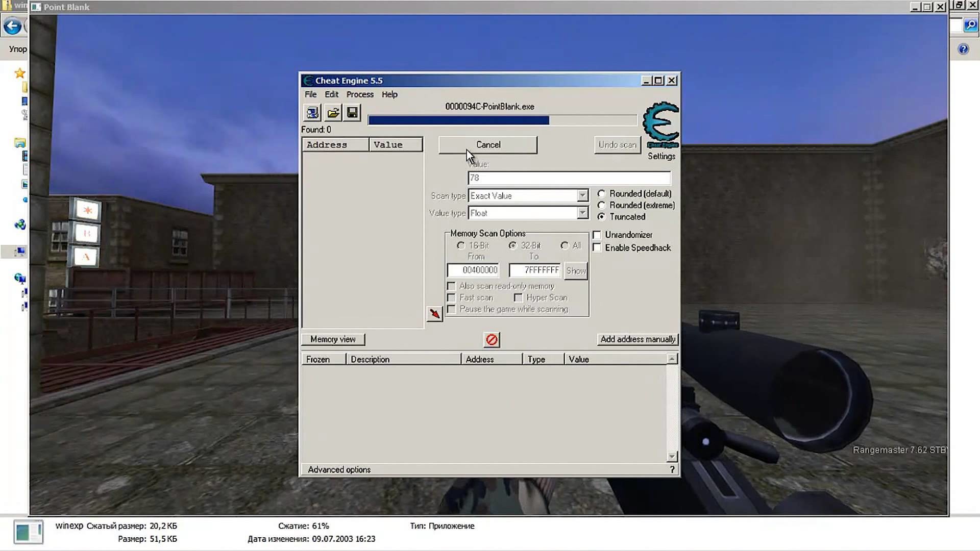Click the To address field 7FFFFFFF
This screenshot has width=980, height=551.
pyautogui.click(x=534, y=270)
